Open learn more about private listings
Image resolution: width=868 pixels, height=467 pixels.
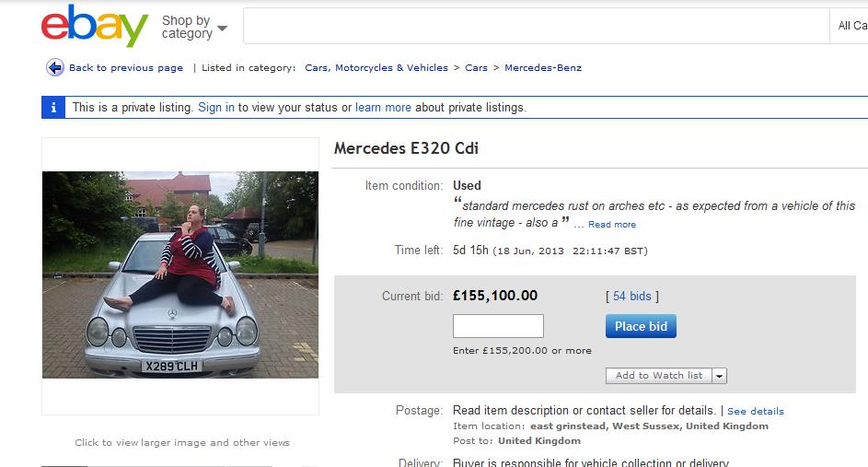click(x=383, y=108)
